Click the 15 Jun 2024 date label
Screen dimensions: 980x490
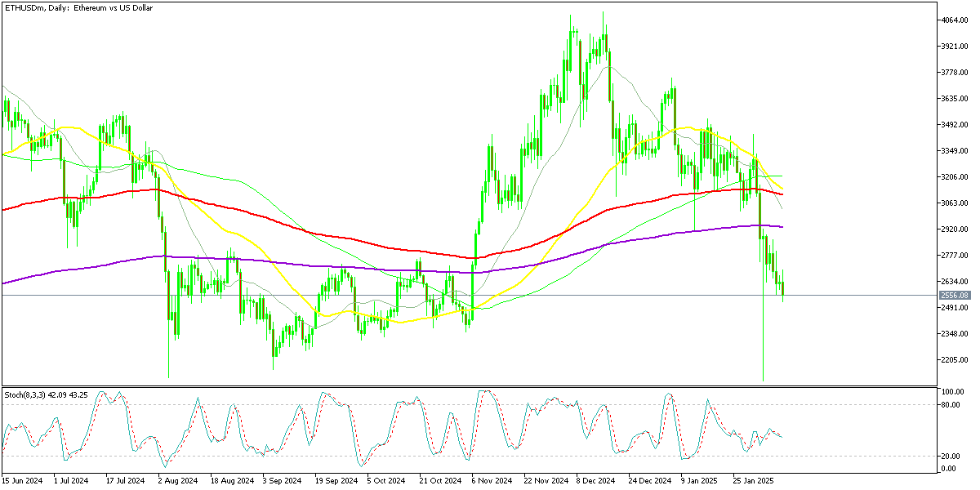tap(22, 481)
